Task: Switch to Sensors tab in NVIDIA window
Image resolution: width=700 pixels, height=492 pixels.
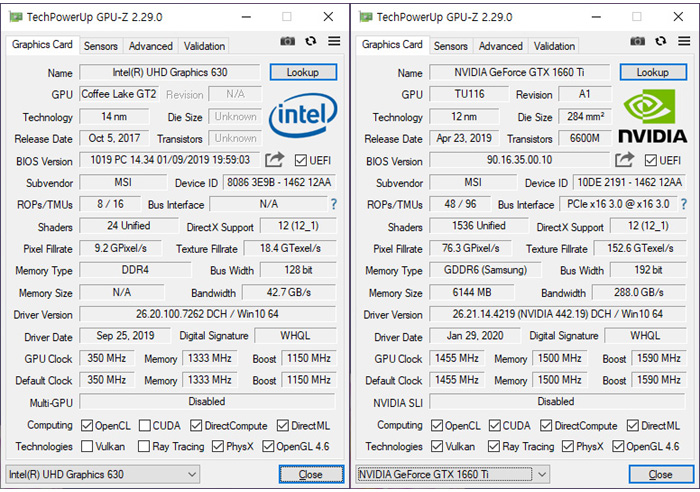Action: coord(450,46)
